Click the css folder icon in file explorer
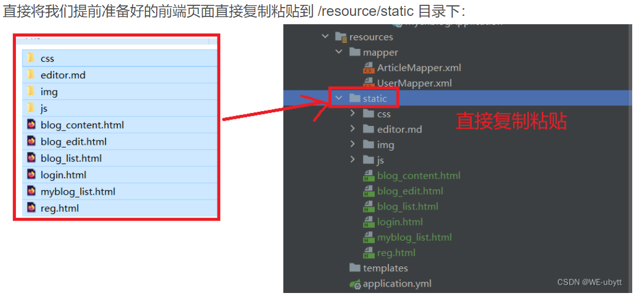 coord(31,58)
